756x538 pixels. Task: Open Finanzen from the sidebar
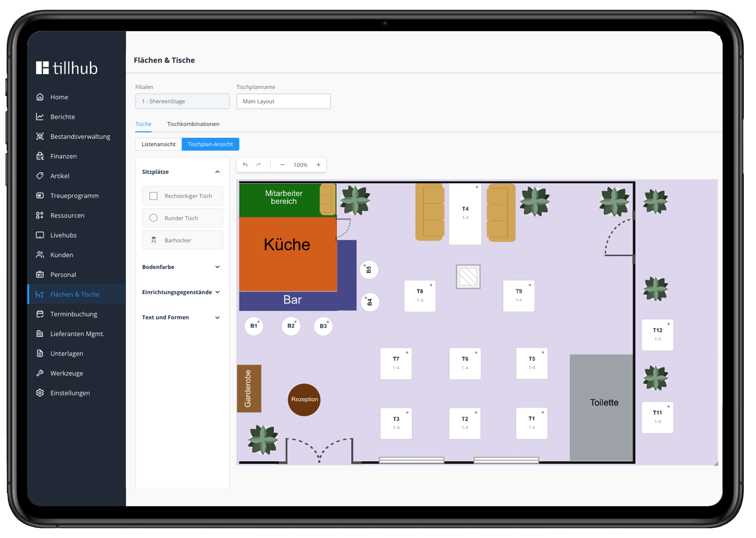click(x=63, y=156)
